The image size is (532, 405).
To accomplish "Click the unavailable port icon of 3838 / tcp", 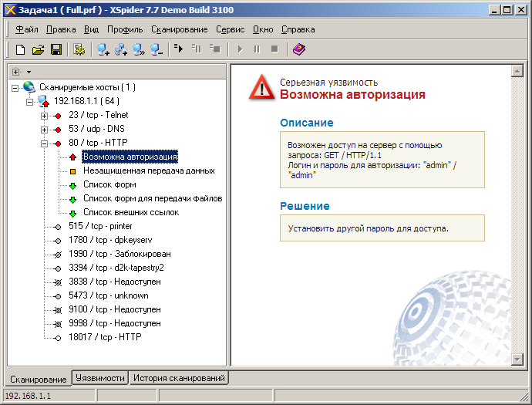I will click(x=58, y=282).
